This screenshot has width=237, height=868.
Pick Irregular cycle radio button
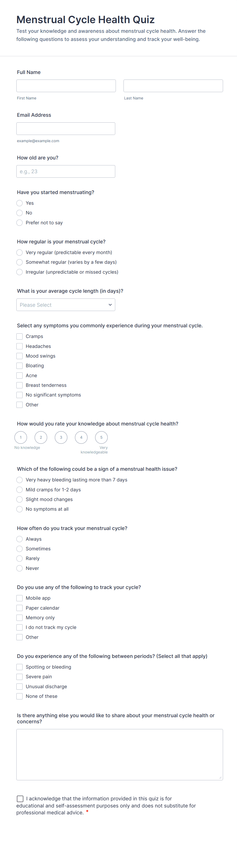point(20,272)
